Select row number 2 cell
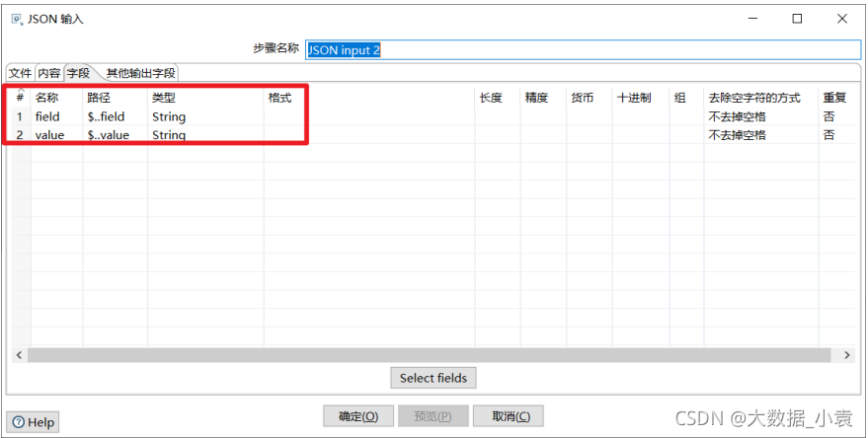 pyautogui.click(x=21, y=135)
